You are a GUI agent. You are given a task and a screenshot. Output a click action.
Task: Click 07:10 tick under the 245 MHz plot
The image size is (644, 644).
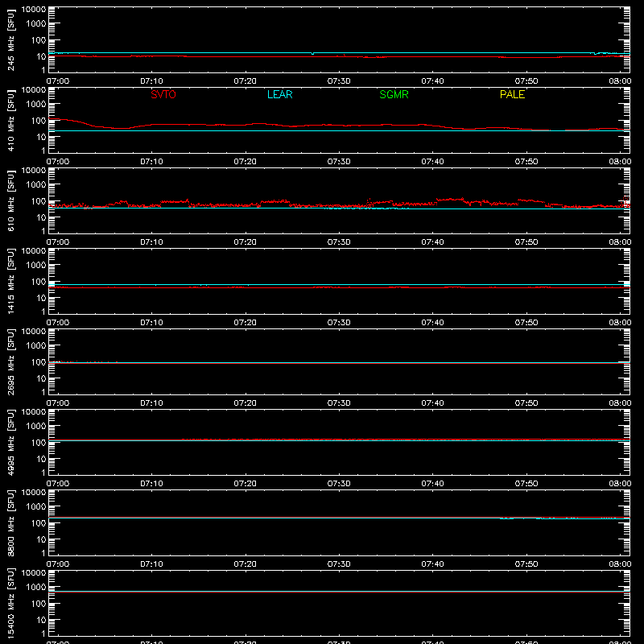coord(151,81)
